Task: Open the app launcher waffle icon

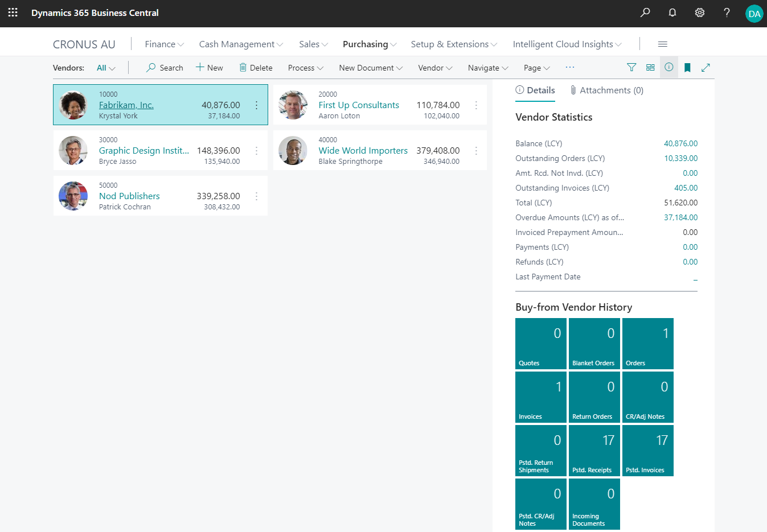Action: pos(13,13)
